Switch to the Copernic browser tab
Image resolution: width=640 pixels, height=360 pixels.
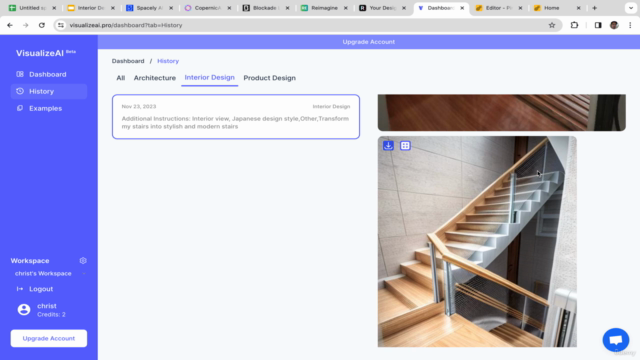[x=208, y=8]
